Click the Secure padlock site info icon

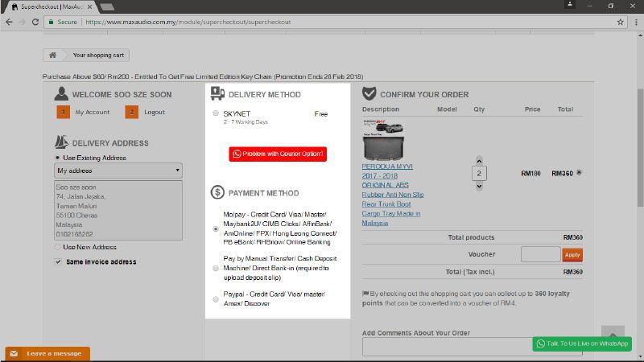coord(51,22)
